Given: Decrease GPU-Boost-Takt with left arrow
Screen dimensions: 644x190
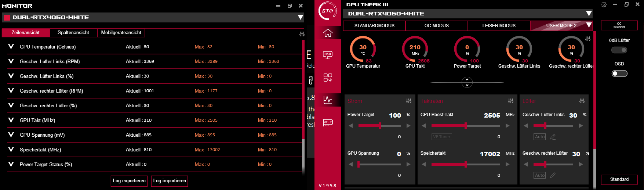Looking at the screenshot, I should (424, 126).
